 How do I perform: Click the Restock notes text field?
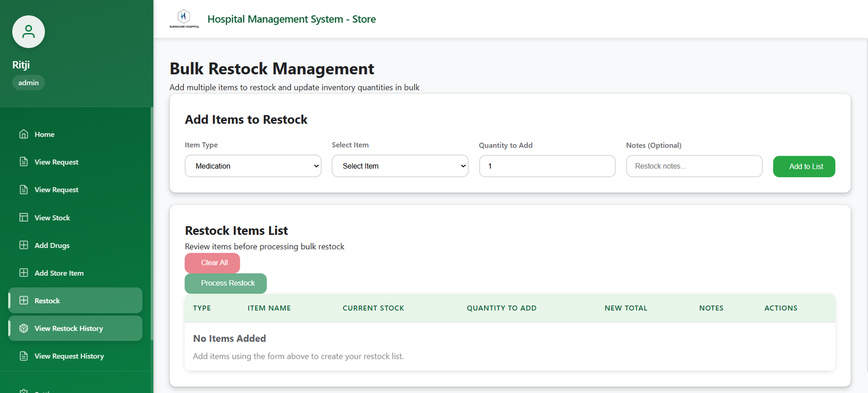[x=694, y=166]
